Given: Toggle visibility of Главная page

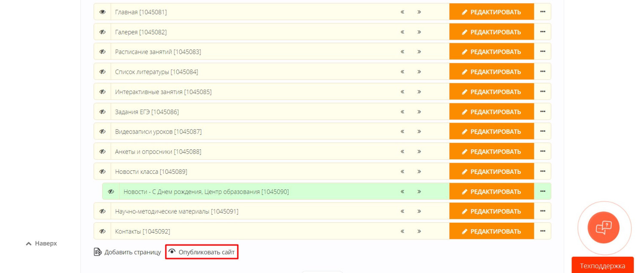Looking at the screenshot, I should (103, 12).
